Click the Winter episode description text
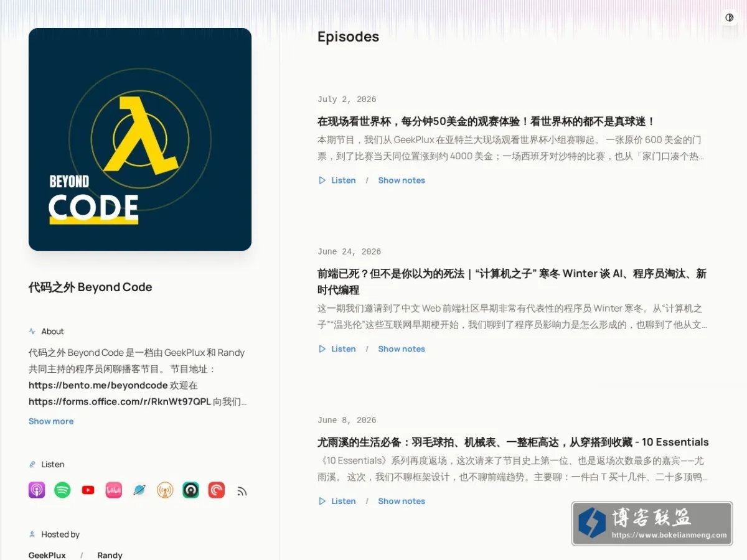 tap(512, 317)
